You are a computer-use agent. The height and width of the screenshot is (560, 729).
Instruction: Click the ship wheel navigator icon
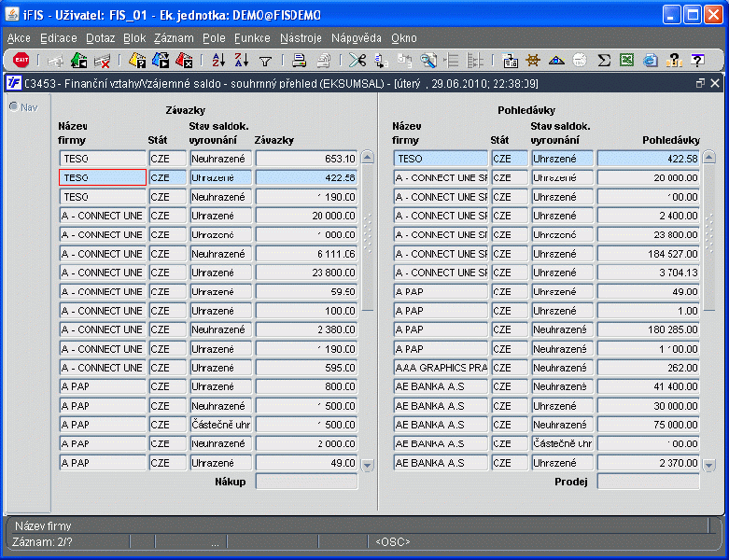coord(534,60)
